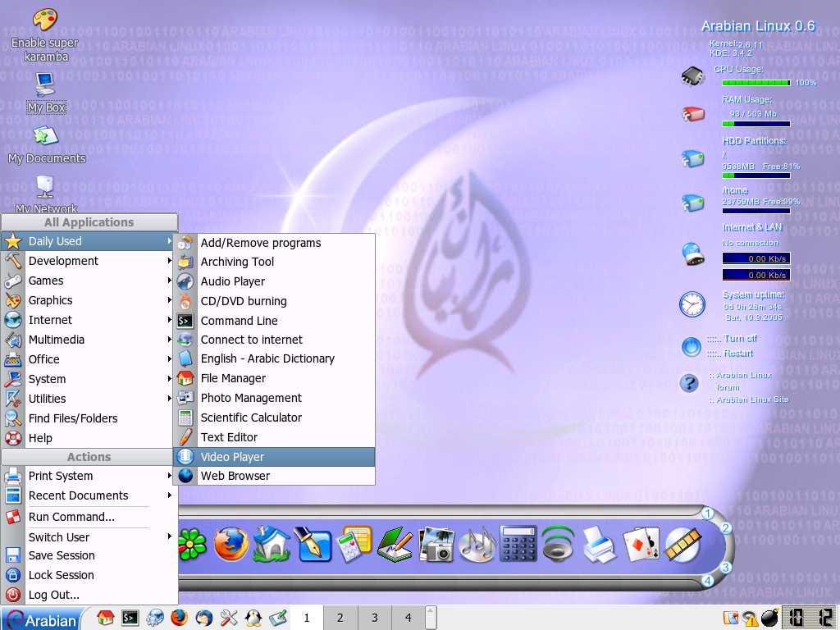Click dock page number 4 circle

pos(708,580)
